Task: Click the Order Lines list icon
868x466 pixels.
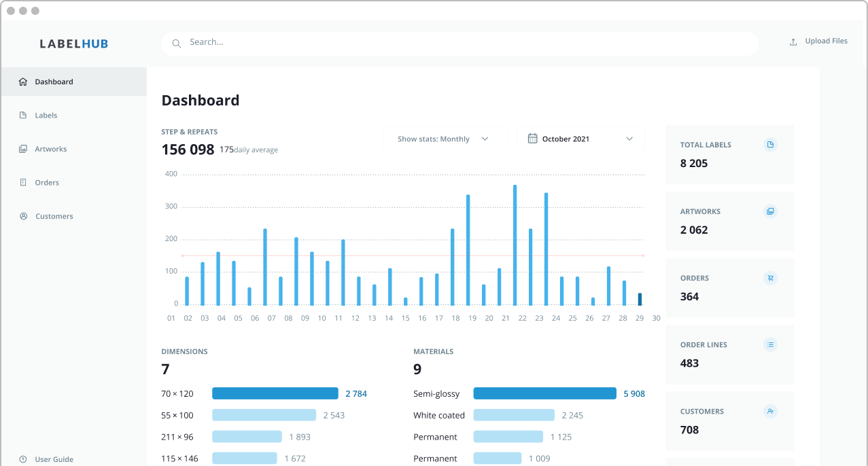Action: coord(770,344)
